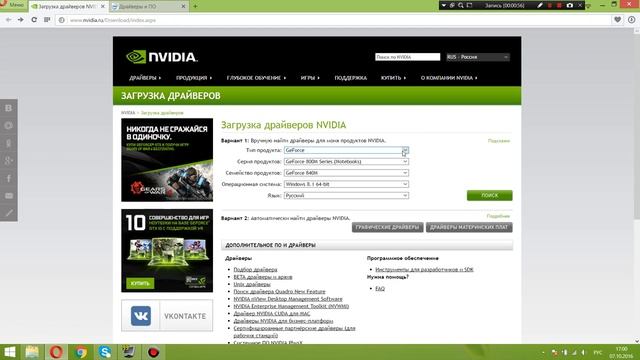Click the browser Forward arrow
Screen dimensions: 640x360
click(x=21, y=20)
